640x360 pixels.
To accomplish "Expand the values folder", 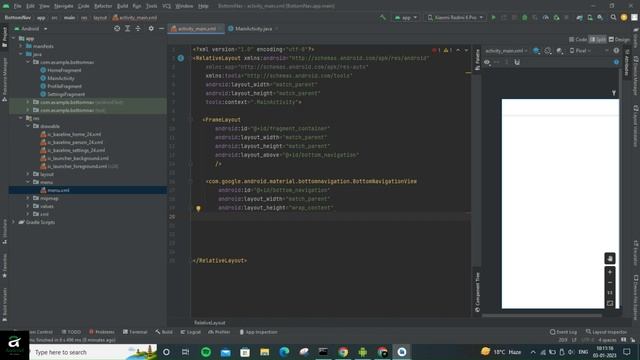I will [28, 206].
